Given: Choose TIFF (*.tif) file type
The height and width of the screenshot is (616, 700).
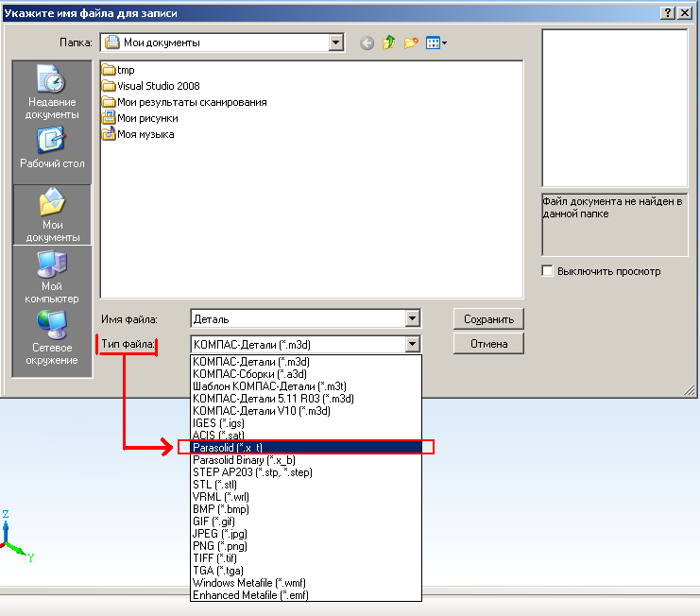Looking at the screenshot, I should [x=306, y=558].
